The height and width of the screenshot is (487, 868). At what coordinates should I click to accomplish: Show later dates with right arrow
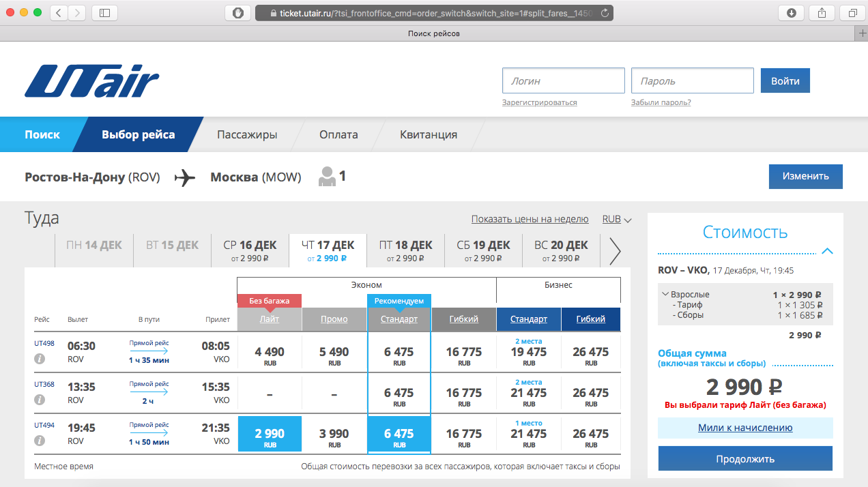615,251
